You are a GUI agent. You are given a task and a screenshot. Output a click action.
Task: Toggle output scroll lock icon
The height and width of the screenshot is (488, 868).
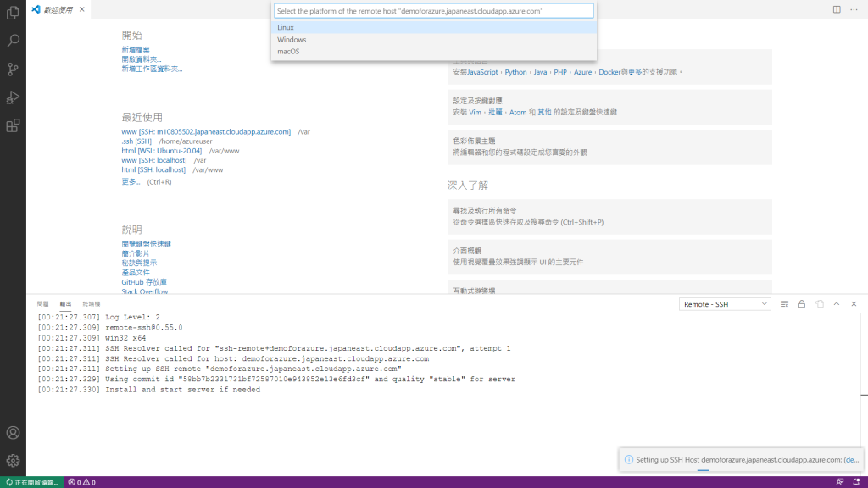[x=802, y=304]
